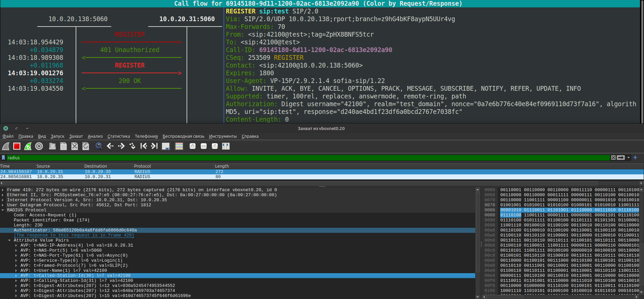Expand the User Datagram Protocol section
The height and width of the screenshot is (299, 644).
pyautogui.click(x=3, y=205)
